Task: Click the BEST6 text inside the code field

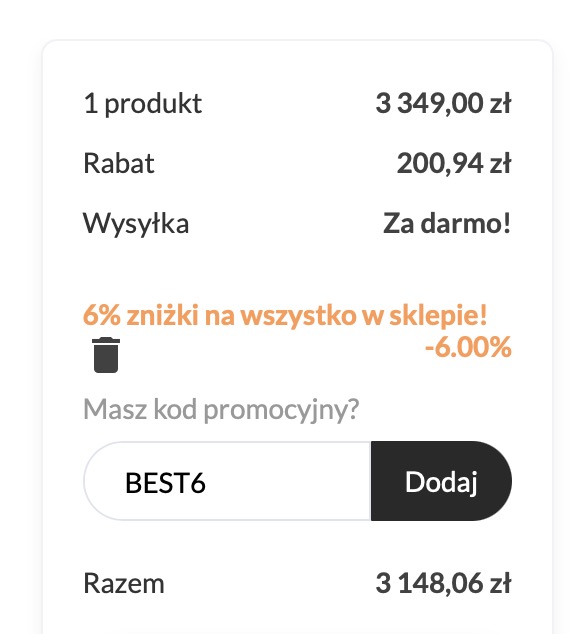Action: click(165, 482)
